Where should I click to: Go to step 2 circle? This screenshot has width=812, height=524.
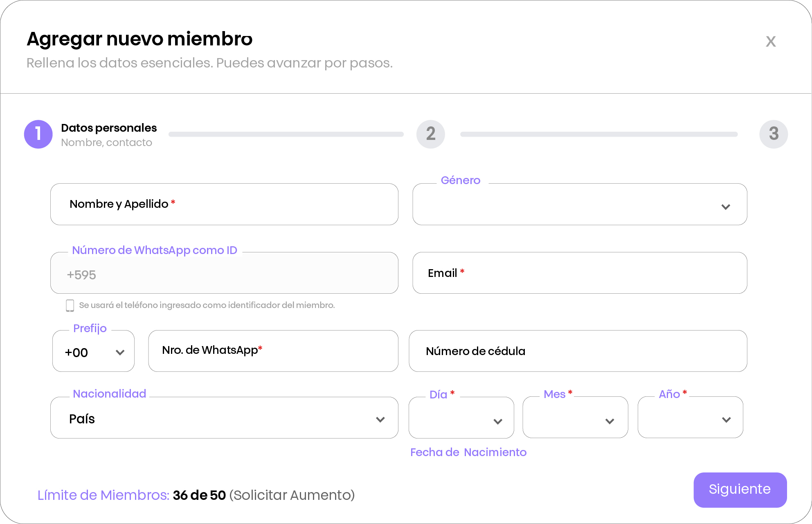430,134
